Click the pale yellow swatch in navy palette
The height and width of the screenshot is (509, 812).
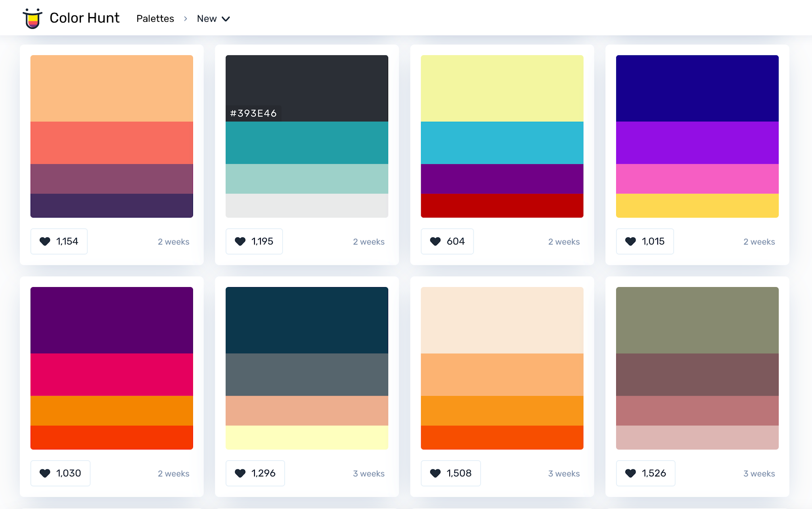307,437
